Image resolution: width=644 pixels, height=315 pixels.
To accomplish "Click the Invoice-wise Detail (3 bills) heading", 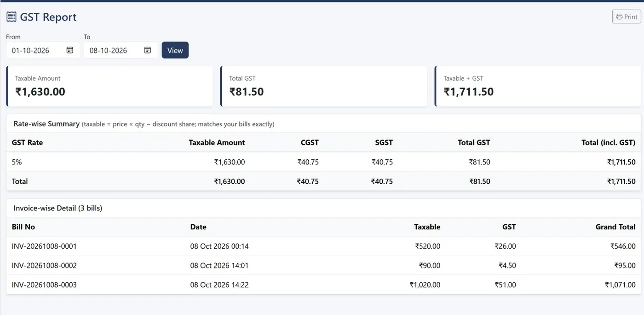I will click(58, 208).
